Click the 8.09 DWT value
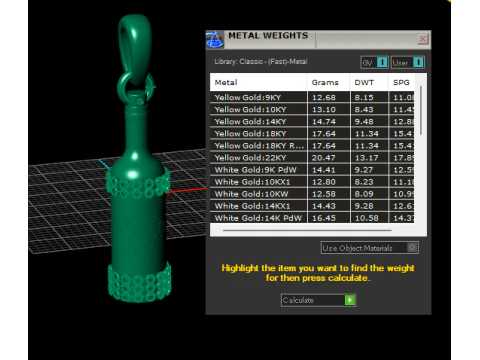This screenshot has width=480, height=360. [364, 194]
